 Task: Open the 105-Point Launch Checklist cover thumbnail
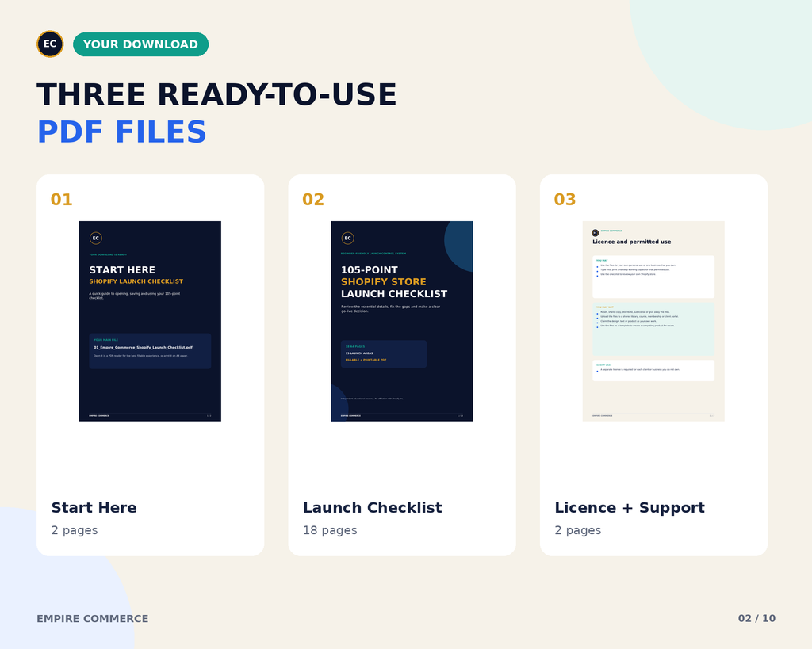pos(402,321)
